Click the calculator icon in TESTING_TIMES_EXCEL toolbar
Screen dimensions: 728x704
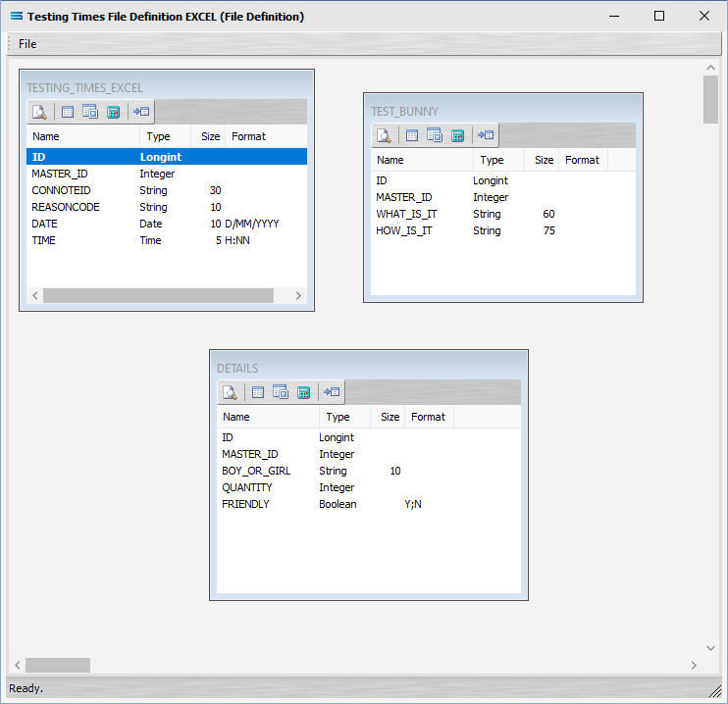[x=113, y=112]
